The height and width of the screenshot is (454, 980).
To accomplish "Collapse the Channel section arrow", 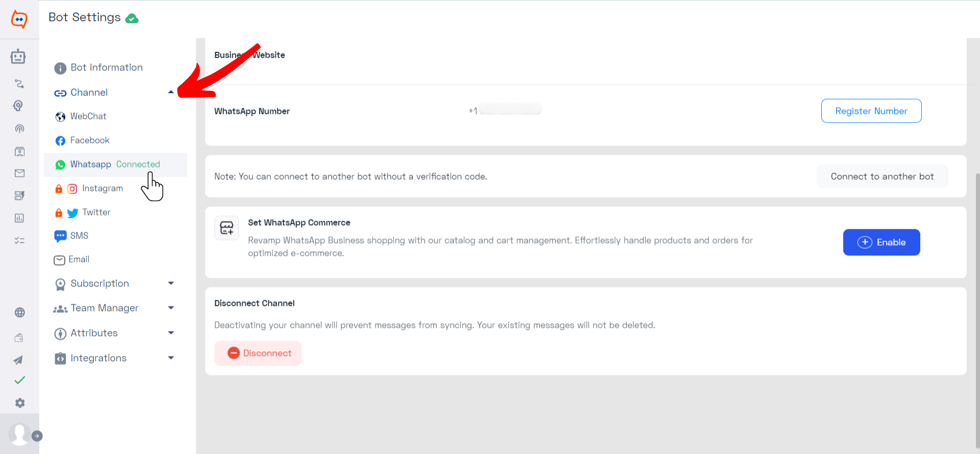I will 171,92.
